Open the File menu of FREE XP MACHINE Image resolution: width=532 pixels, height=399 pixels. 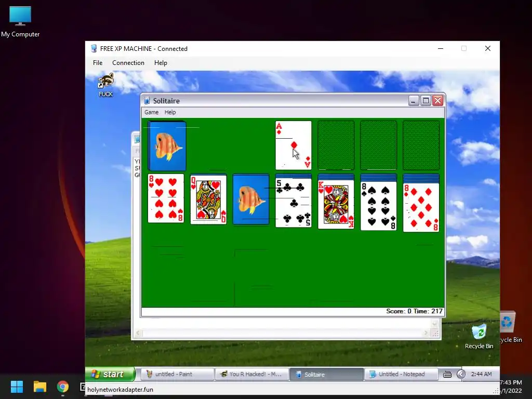98,63
